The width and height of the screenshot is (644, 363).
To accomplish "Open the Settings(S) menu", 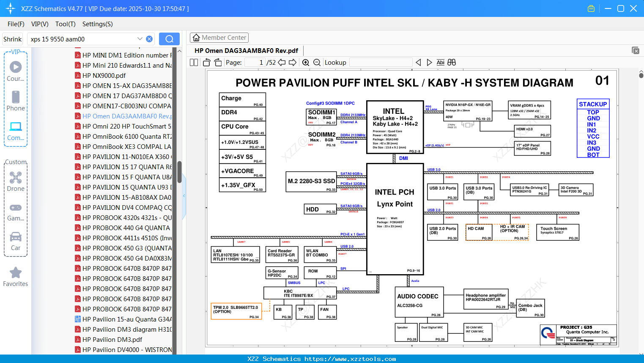I will (x=98, y=24).
